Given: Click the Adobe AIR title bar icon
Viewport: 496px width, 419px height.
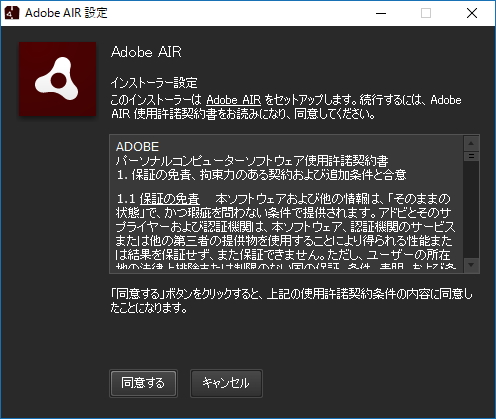Looking at the screenshot, I should (x=12, y=13).
